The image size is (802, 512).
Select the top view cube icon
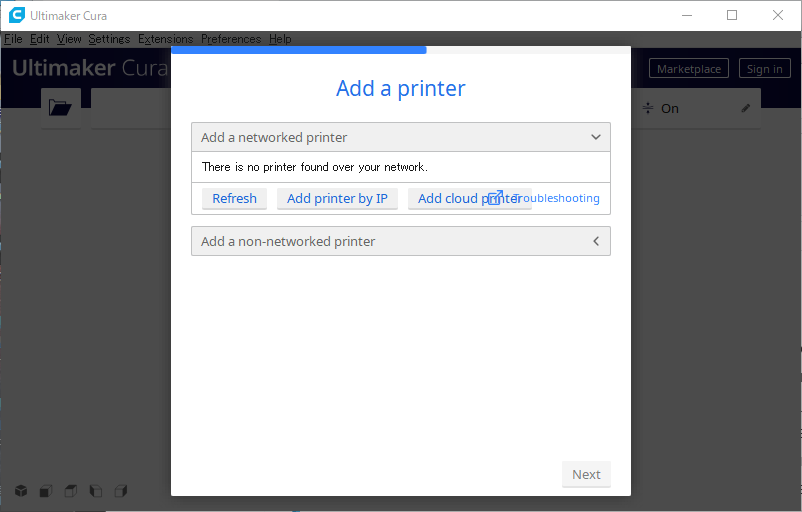(71, 491)
